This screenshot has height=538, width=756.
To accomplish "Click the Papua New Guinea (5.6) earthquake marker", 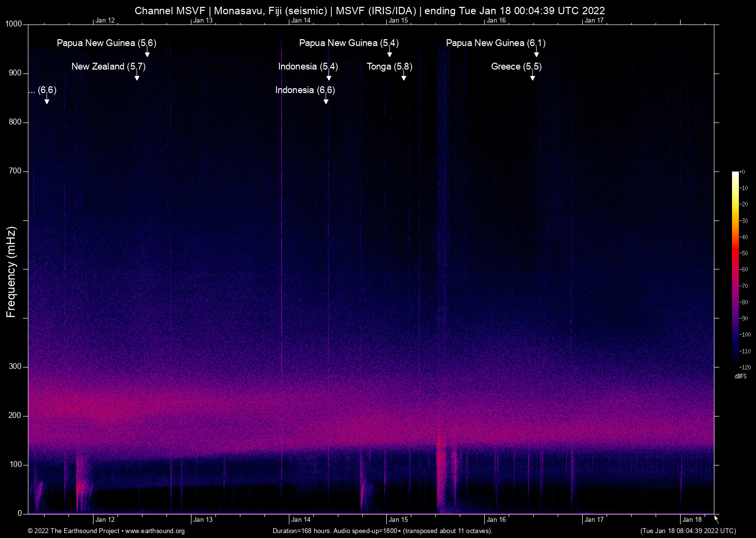I will click(x=106, y=43).
